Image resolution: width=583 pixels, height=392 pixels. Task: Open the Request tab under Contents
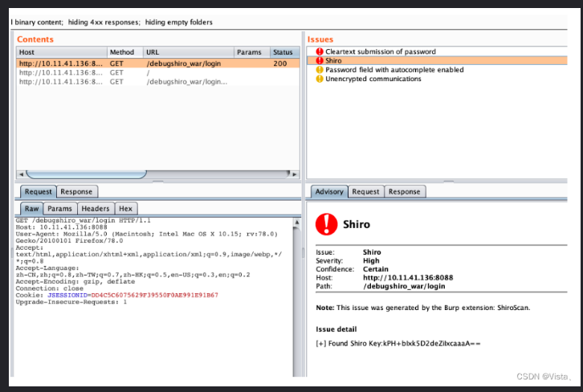39,191
